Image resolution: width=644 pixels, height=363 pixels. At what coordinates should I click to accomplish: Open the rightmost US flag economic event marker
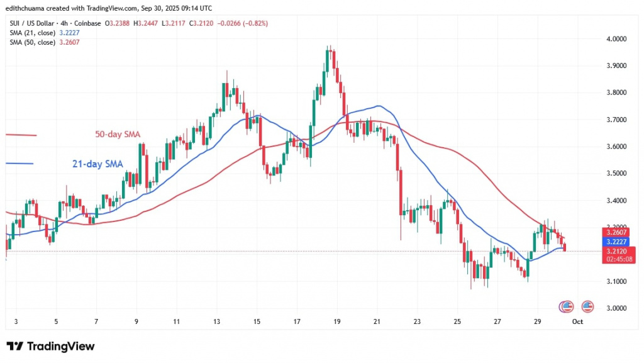coord(587,306)
